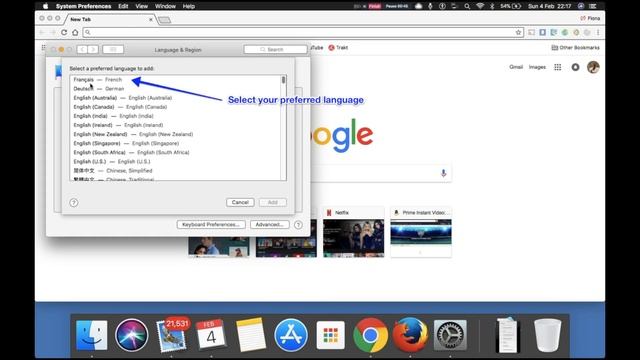Select Chinese, Simplified
This screenshot has width=640, height=360.
click(176, 171)
